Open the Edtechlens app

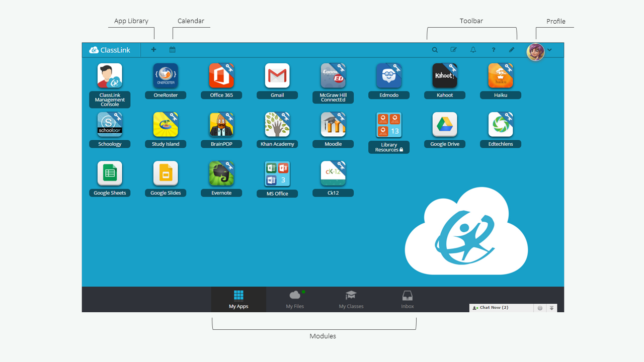[501, 124]
